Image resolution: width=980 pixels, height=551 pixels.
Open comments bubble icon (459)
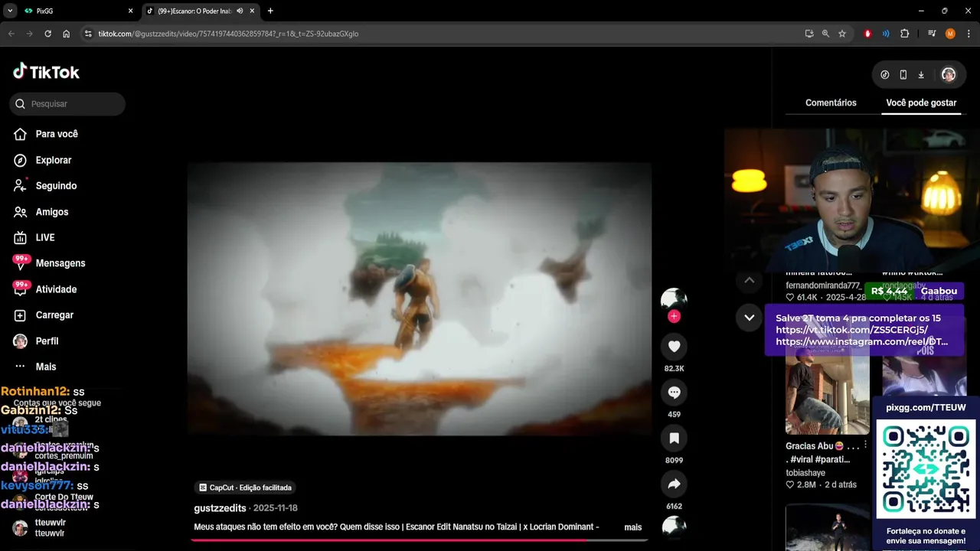point(674,393)
